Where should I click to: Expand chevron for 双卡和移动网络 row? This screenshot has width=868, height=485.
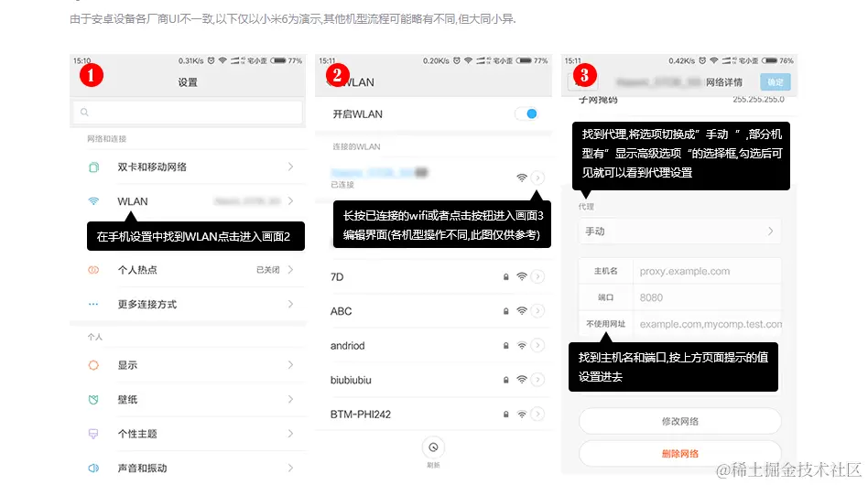290,167
